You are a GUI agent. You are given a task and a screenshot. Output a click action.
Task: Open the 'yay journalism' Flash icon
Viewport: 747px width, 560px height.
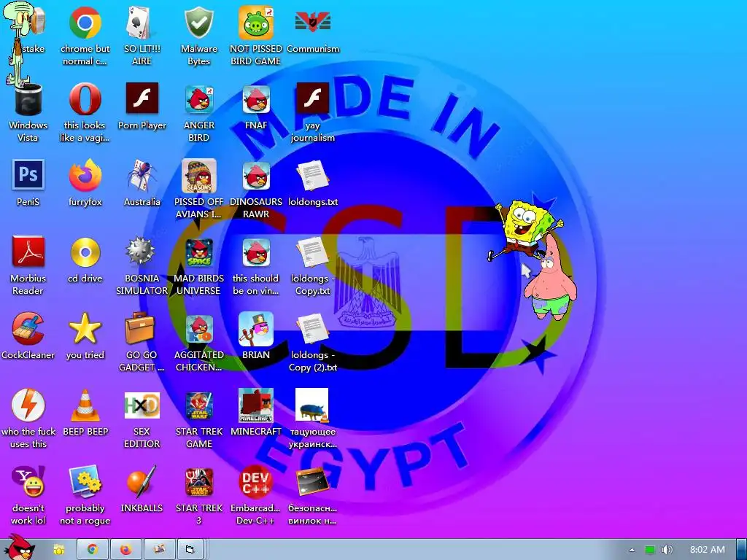tap(313, 98)
